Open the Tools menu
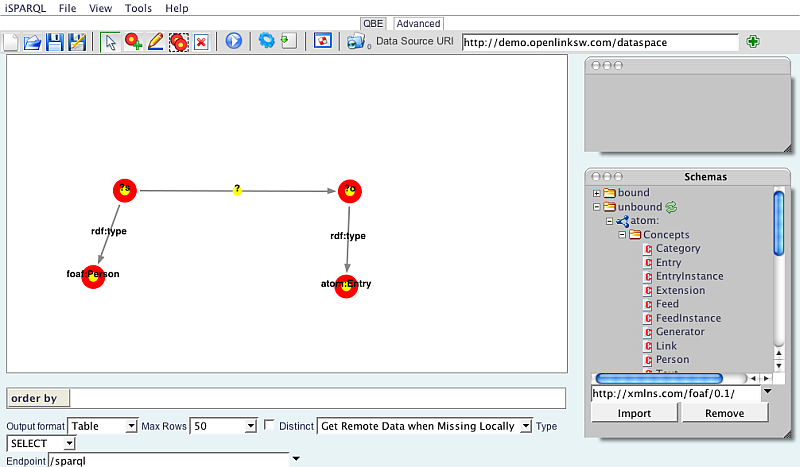800x467 pixels. pyautogui.click(x=138, y=8)
